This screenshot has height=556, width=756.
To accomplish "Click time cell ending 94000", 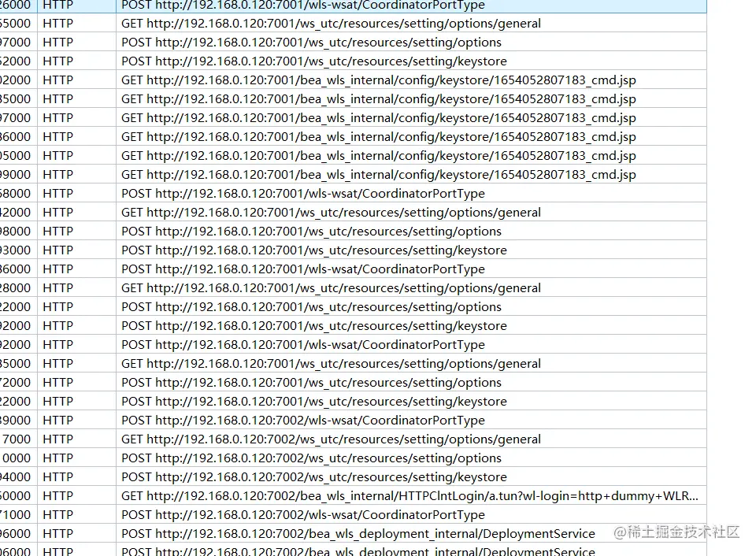I will tap(18, 477).
